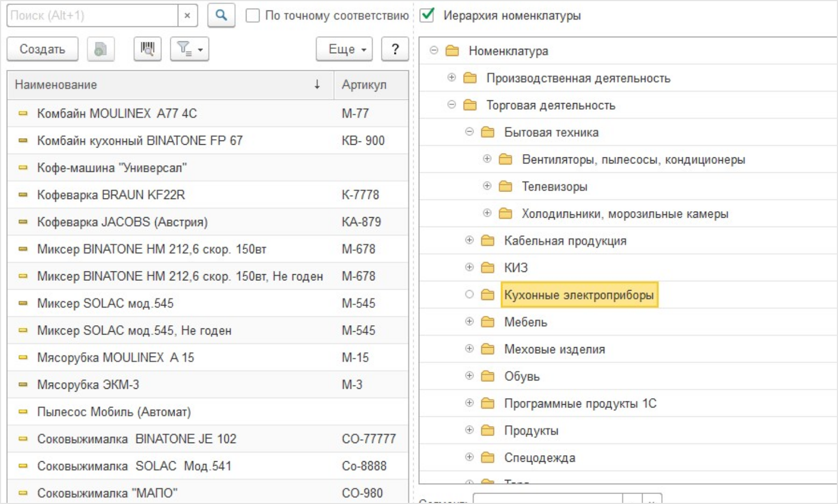
Task: Click sort arrow in Наименование column
Action: [317, 84]
